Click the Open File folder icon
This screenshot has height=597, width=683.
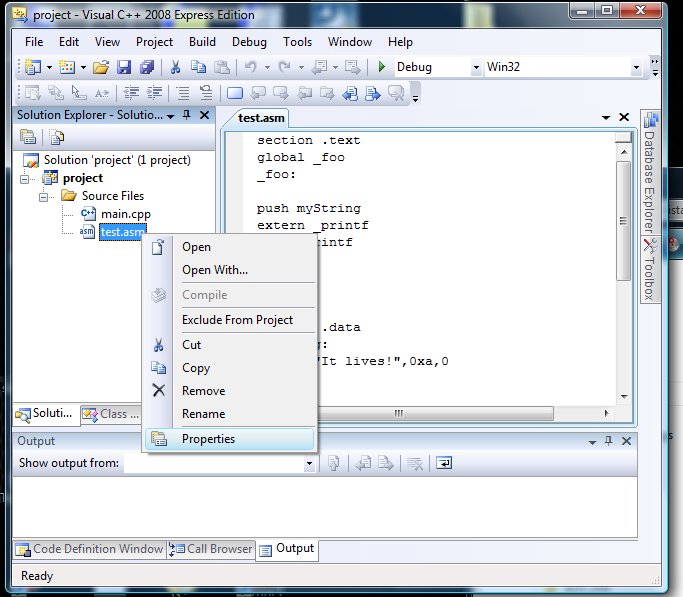coord(100,68)
